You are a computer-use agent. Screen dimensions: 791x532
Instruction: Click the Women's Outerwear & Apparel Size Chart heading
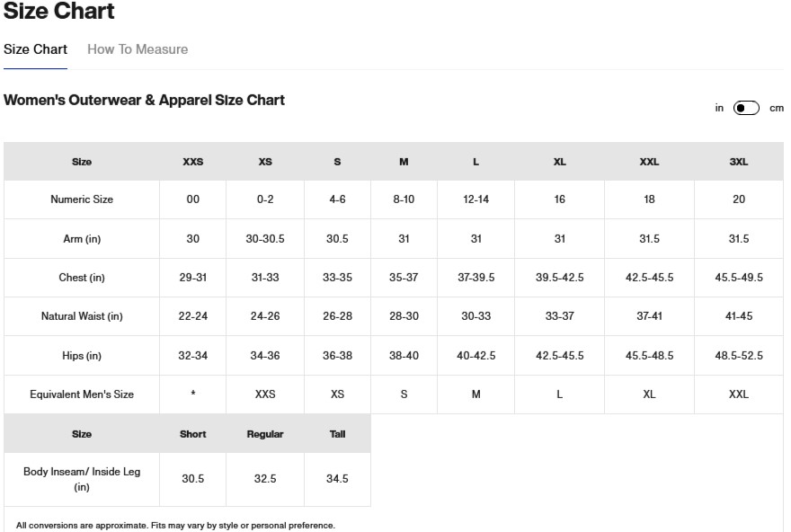[144, 101]
